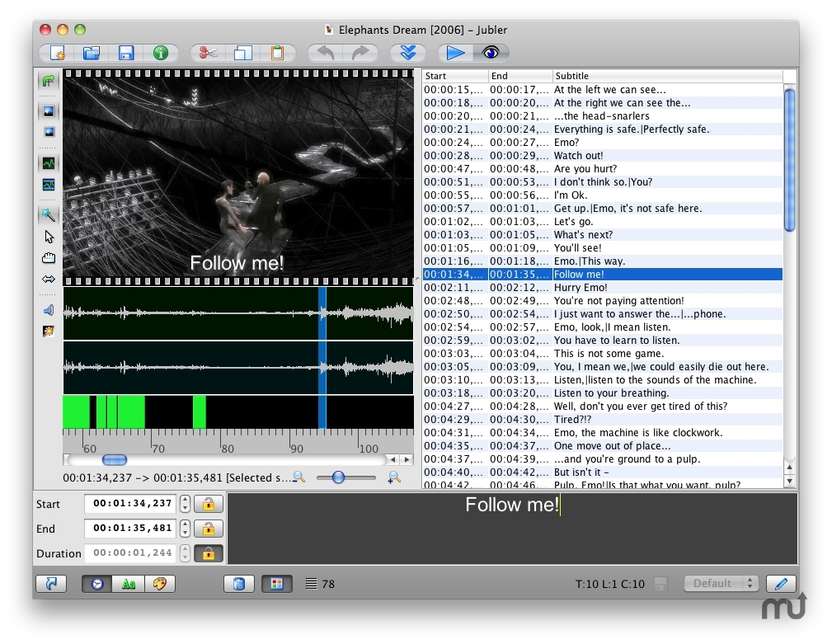Select the hand move tool
The height and width of the screenshot is (644, 832).
(x=49, y=258)
